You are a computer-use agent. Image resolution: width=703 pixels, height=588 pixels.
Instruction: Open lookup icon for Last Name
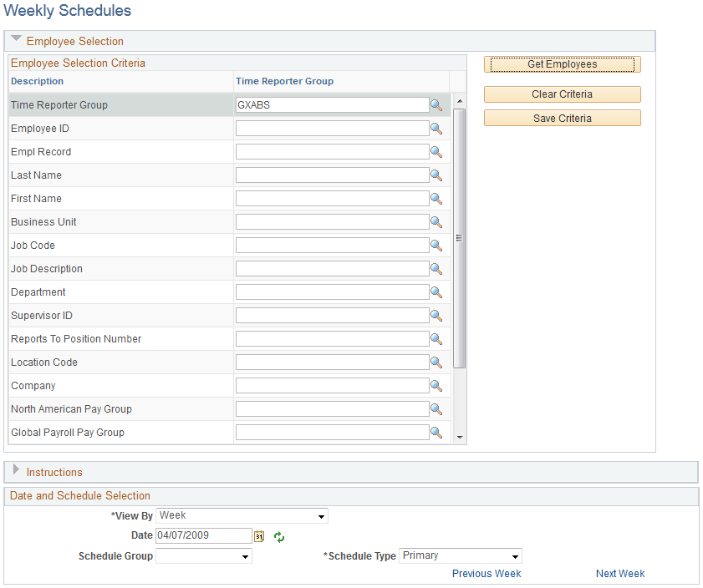click(x=436, y=175)
